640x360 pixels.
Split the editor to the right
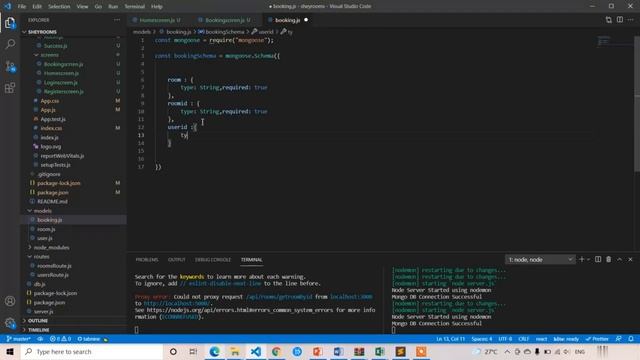pos(620,20)
